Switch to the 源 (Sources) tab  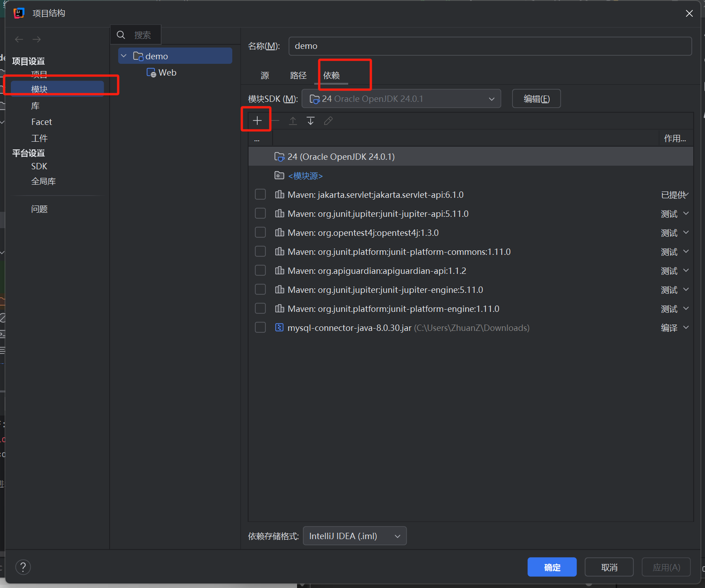[x=265, y=75]
